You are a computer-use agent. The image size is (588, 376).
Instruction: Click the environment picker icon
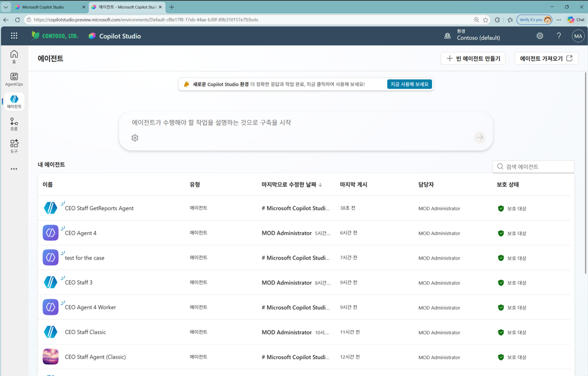tap(447, 36)
